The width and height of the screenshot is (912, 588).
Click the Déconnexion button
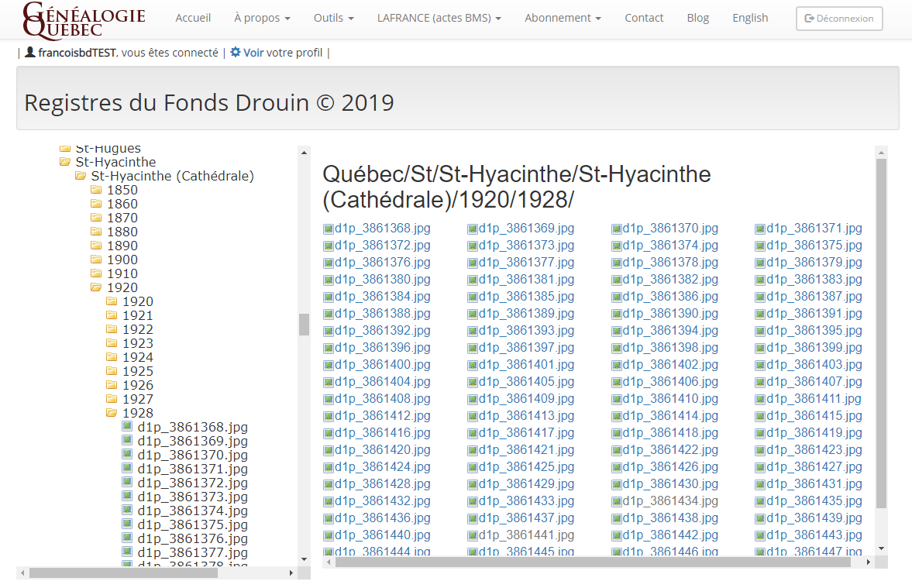pos(839,19)
